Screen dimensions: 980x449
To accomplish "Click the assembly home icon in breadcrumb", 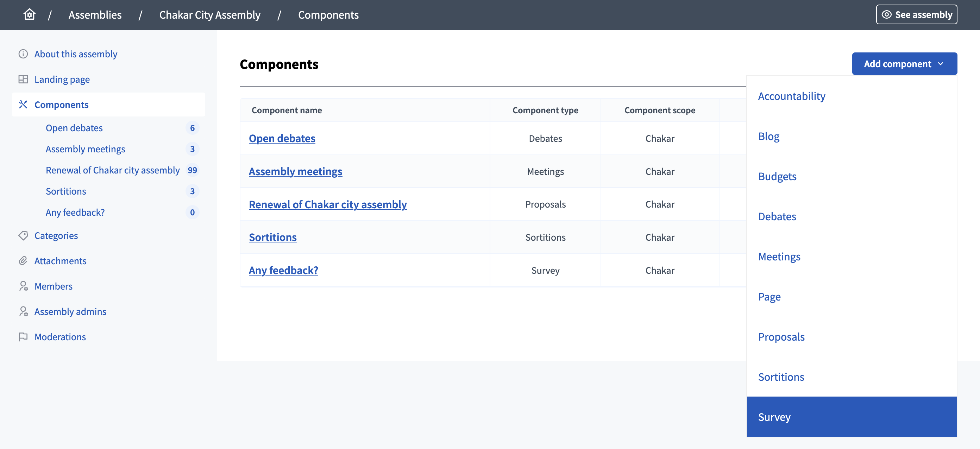I will [x=29, y=14].
